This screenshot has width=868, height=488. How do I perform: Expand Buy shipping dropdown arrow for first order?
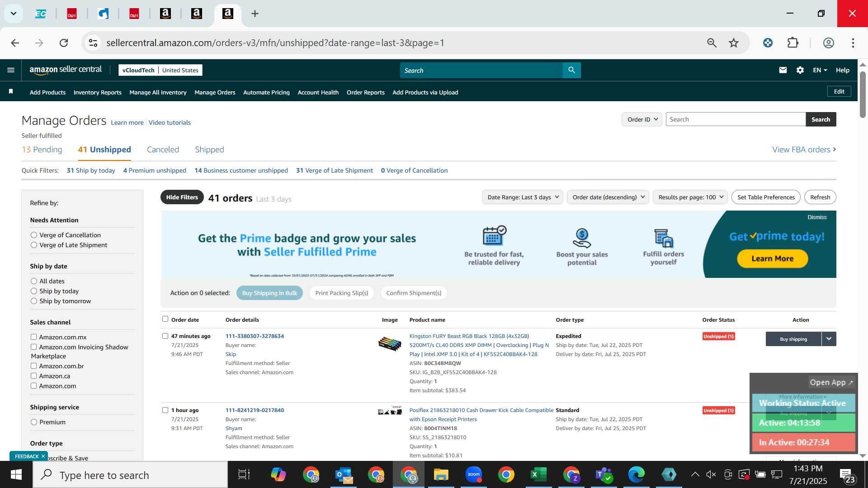[x=829, y=339]
